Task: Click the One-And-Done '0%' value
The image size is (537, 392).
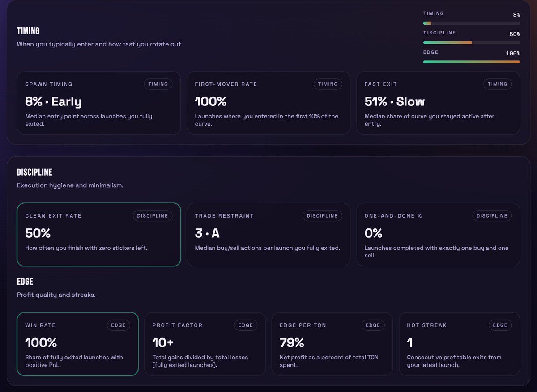Action: (x=374, y=233)
